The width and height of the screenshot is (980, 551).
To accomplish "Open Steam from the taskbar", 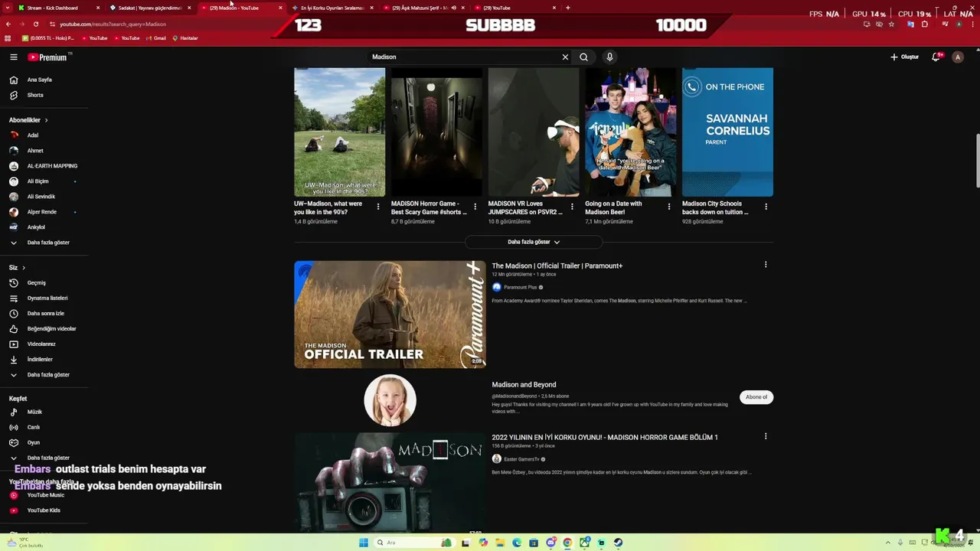I will tap(618, 543).
